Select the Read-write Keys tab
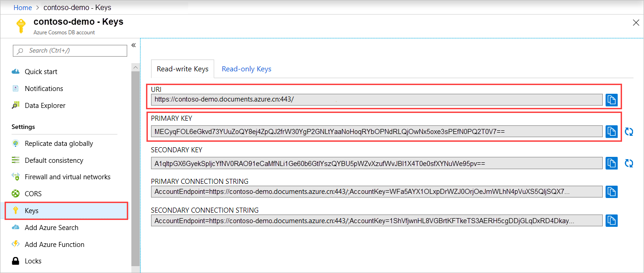The height and width of the screenshot is (273, 644). (x=183, y=69)
